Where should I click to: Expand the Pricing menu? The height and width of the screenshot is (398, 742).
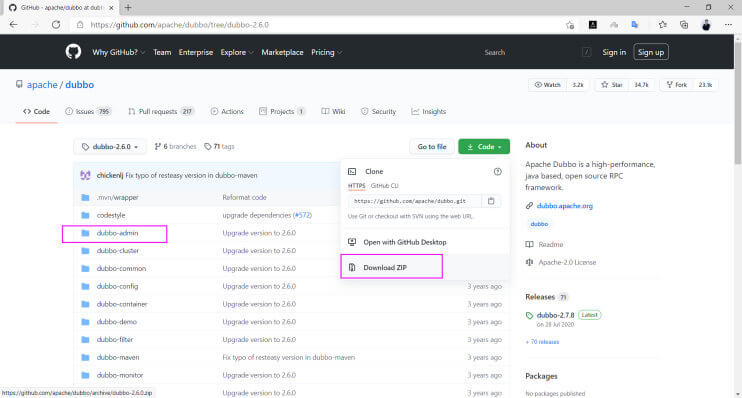point(327,52)
